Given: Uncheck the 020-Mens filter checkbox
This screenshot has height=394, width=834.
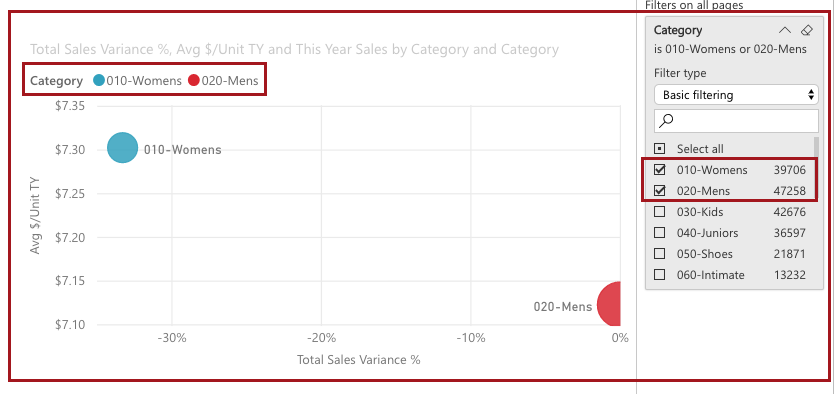Looking at the screenshot, I should pos(660,191).
